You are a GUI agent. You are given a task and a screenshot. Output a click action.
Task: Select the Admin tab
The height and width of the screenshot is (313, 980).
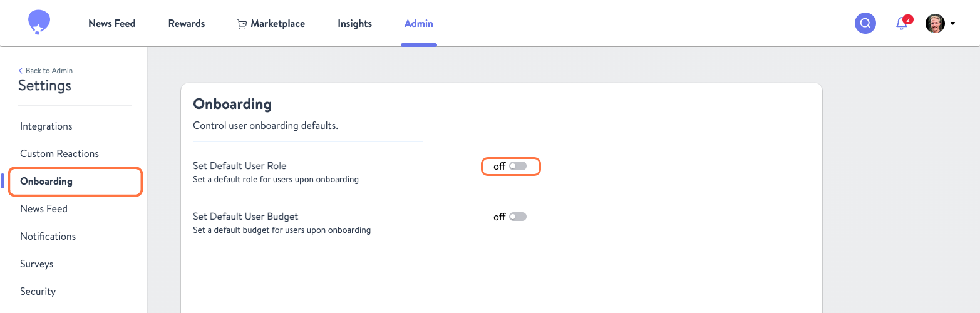[x=419, y=24]
